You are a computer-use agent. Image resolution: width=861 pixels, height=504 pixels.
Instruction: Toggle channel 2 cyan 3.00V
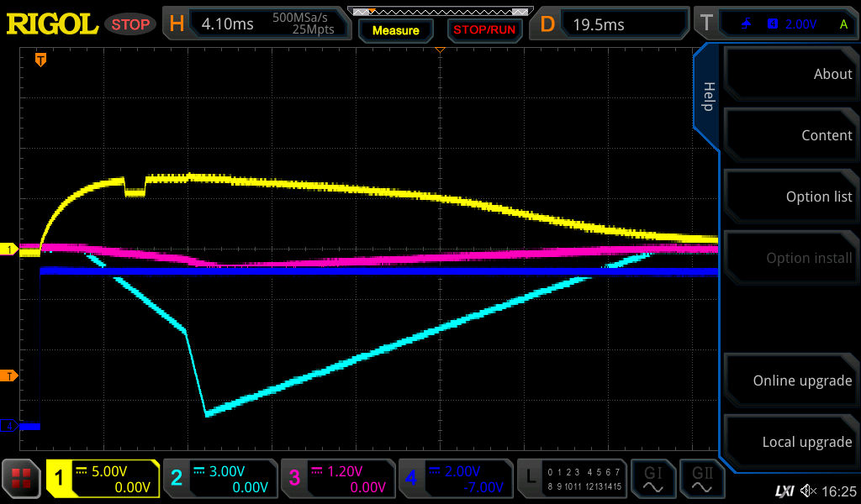tap(219, 480)
